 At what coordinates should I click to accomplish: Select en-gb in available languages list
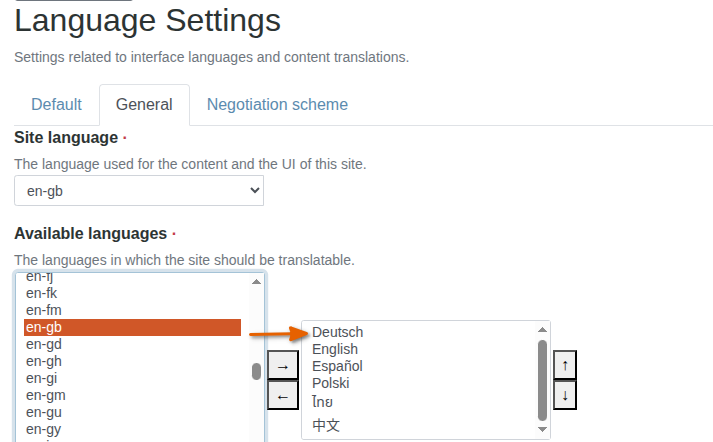pos(132,327)
